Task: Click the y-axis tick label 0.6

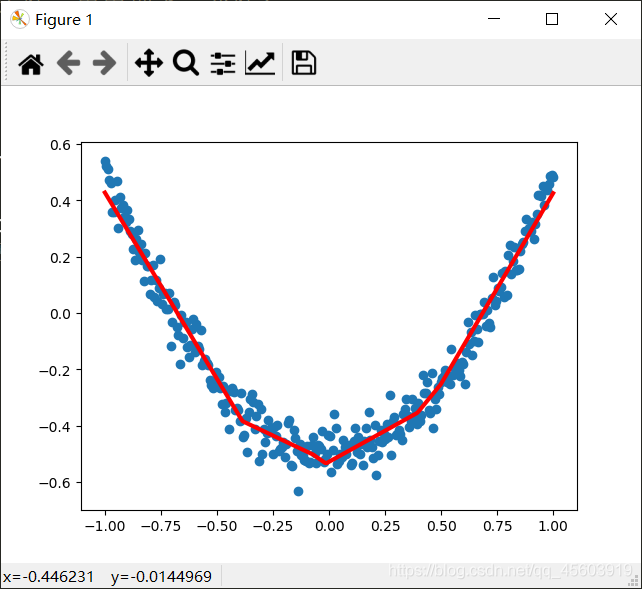Action: pos(60,145)
